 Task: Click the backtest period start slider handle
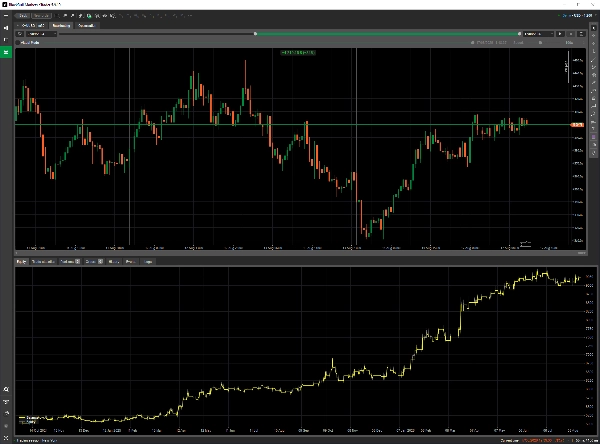(255, 34)
